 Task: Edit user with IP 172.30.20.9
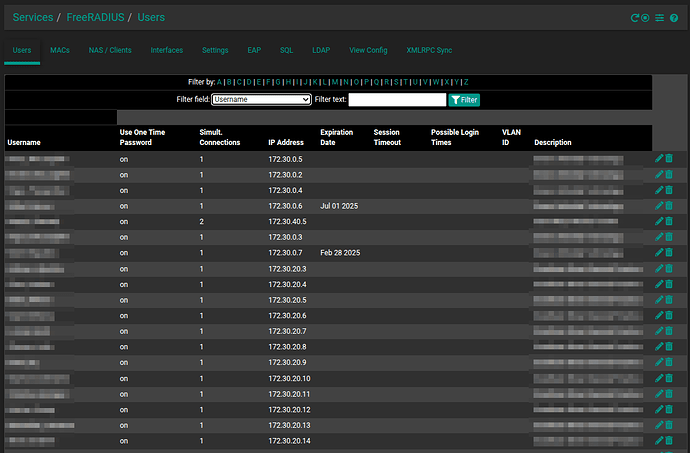(659, 362)
